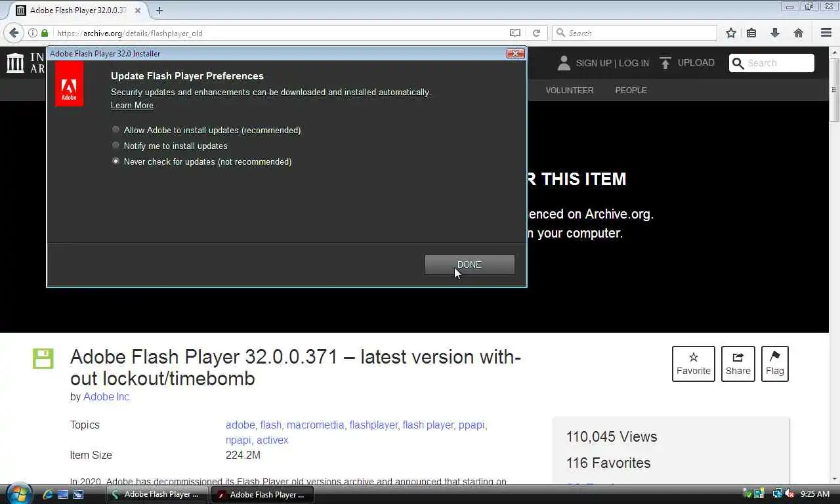The width and height of the screenshot is (840, 504).
Task: Open the downloads arrow icon
Action: 775,33
